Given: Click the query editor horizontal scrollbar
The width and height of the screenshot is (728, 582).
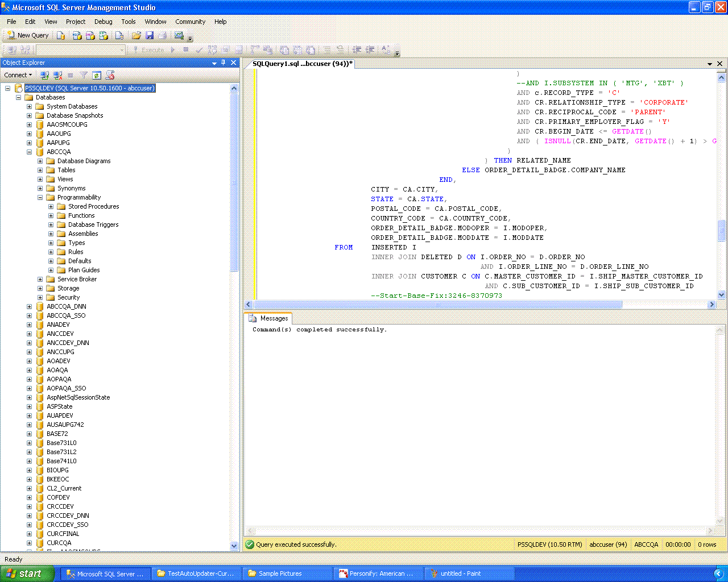Looking at the screenshot, I should [x=438, y=305].
